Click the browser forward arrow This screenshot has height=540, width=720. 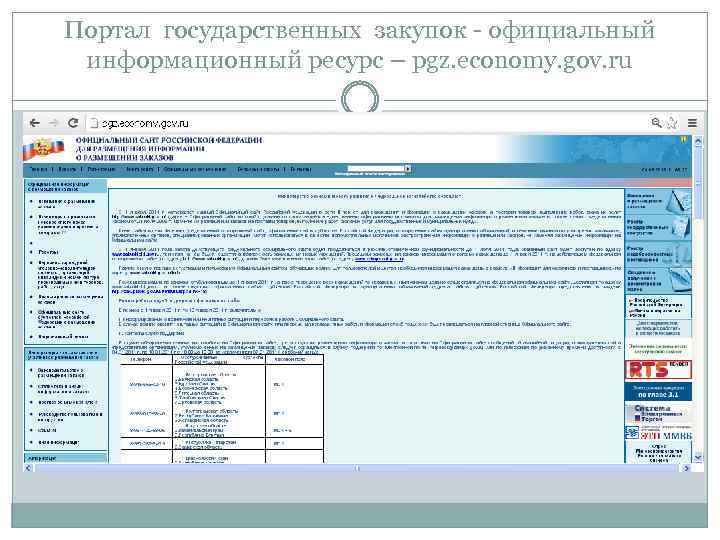(54, 123)
